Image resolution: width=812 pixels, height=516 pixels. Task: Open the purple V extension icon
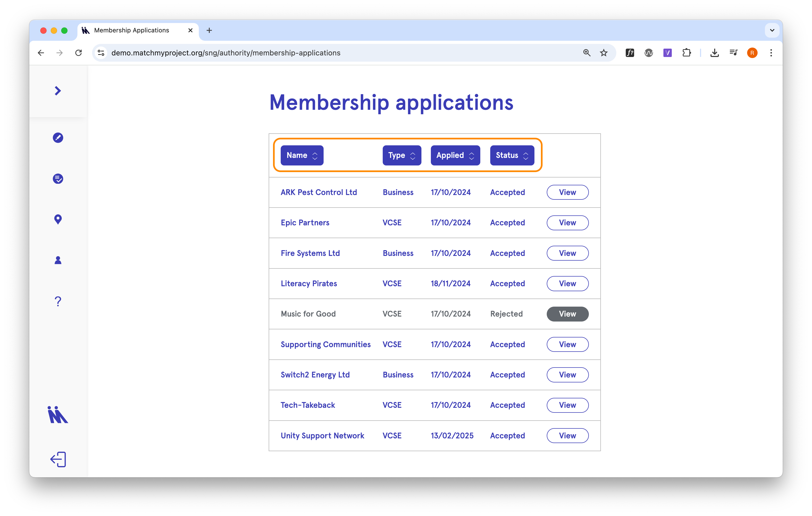[x=667, y=53]
